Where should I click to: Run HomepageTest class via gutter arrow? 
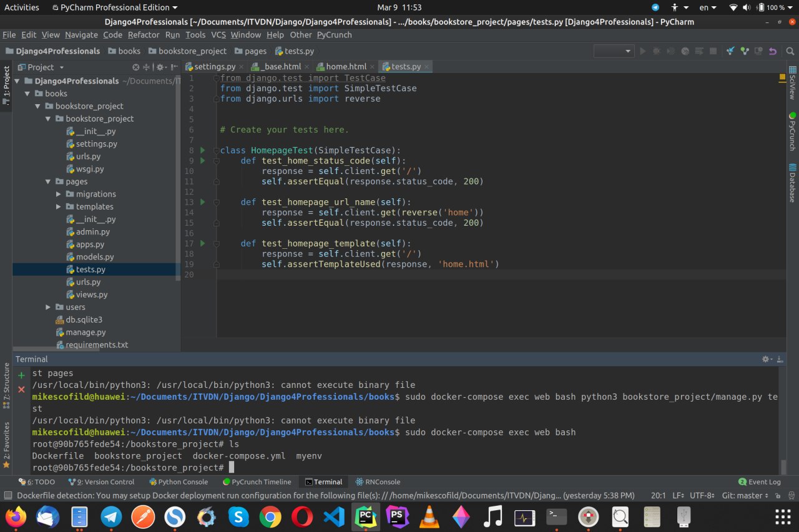[x=202, y=150]
